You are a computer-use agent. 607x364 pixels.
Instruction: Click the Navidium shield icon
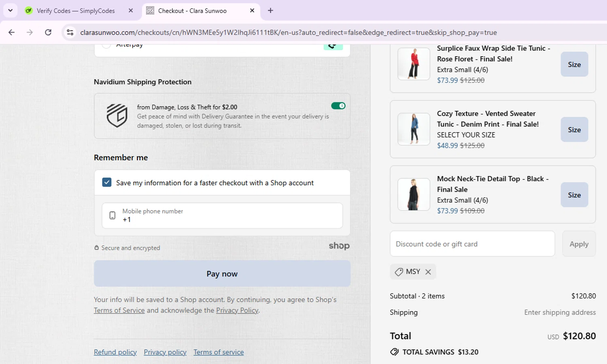[x=117, y=116]
